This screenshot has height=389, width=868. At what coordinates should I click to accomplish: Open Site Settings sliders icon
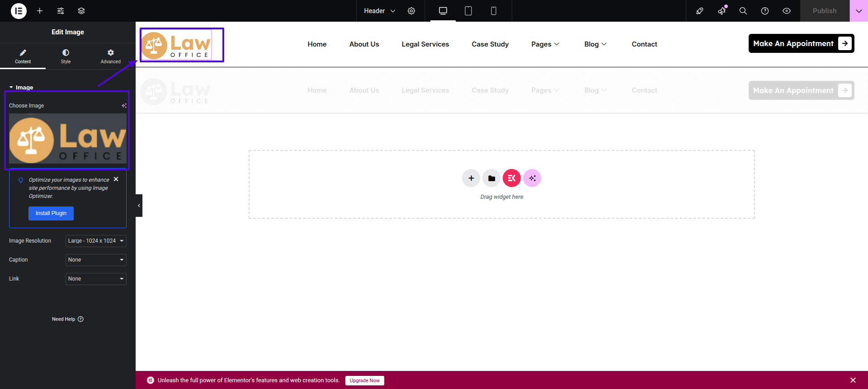(x=61, y=11)
